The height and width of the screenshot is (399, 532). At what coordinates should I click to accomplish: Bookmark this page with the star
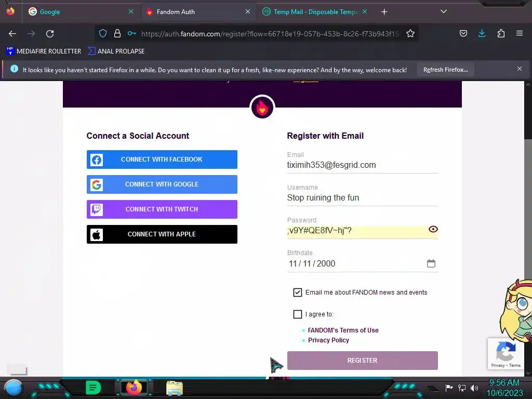coord(410,33)
